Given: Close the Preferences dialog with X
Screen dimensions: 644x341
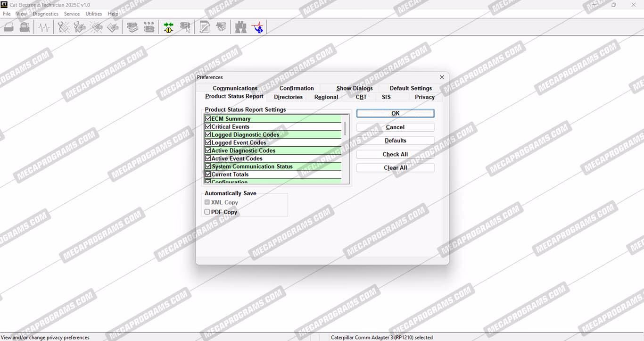Looking at the screenshot, I should pos(442,77).
